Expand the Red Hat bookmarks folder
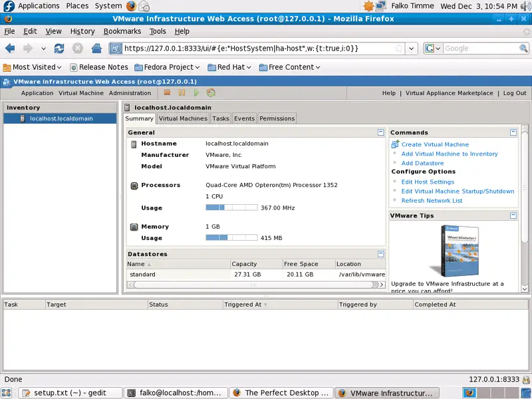Viewport: 532px width, 399px height. coord(229,67)
